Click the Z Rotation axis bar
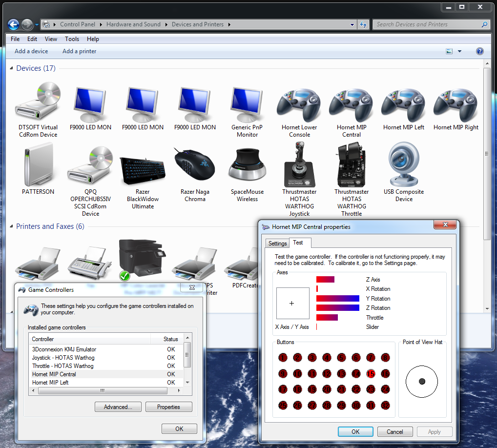This screenshot has width=497, height=448. click(x=337, y=307)
